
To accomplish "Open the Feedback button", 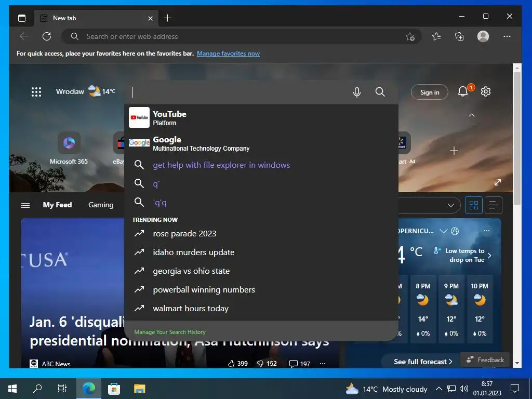I will (x=485, y=360).
